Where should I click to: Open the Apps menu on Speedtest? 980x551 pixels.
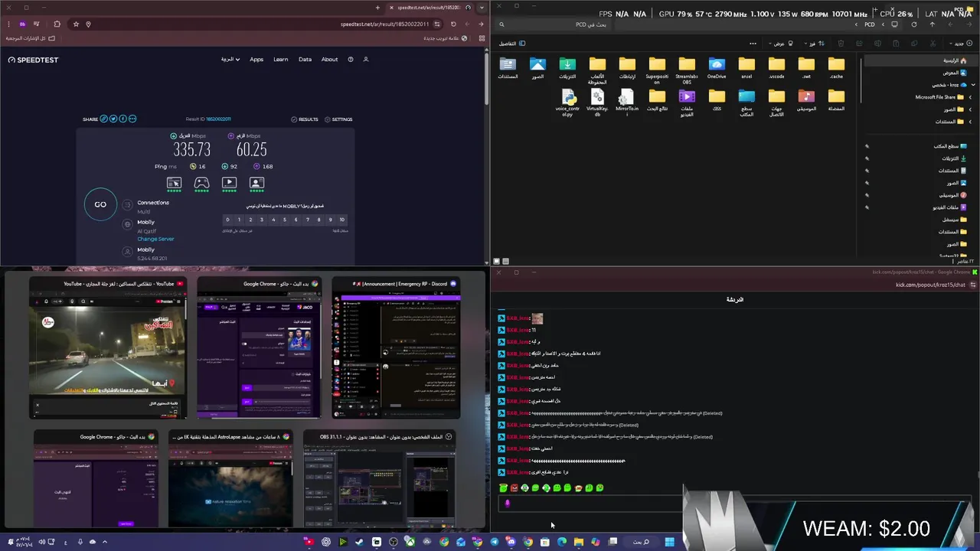point(256,59)
